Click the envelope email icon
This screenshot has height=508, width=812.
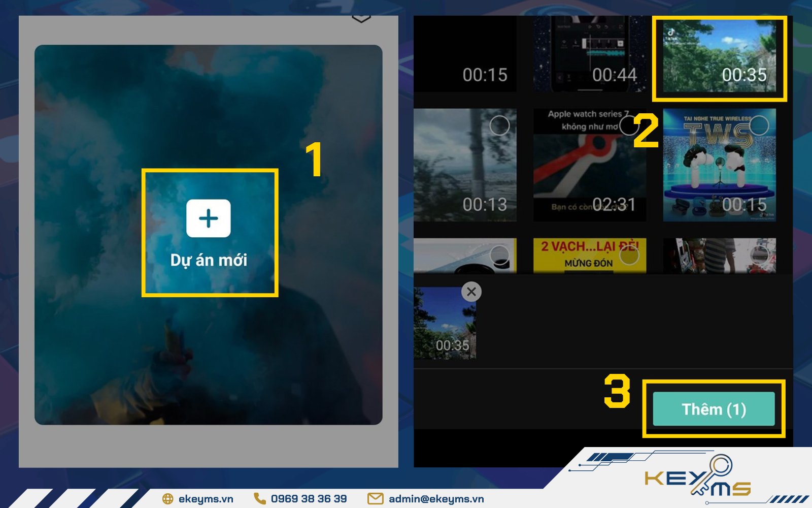point(375,499)
